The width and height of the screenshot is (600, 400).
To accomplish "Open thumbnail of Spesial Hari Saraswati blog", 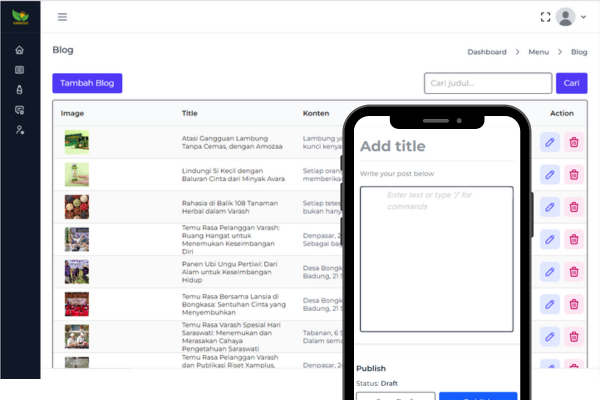I will click(77, 337).
